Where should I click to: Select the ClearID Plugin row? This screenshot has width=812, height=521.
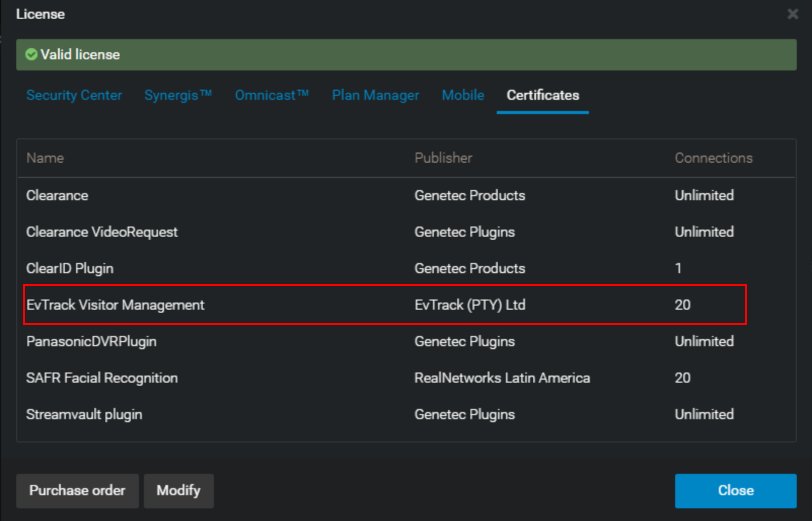[407, 269]
